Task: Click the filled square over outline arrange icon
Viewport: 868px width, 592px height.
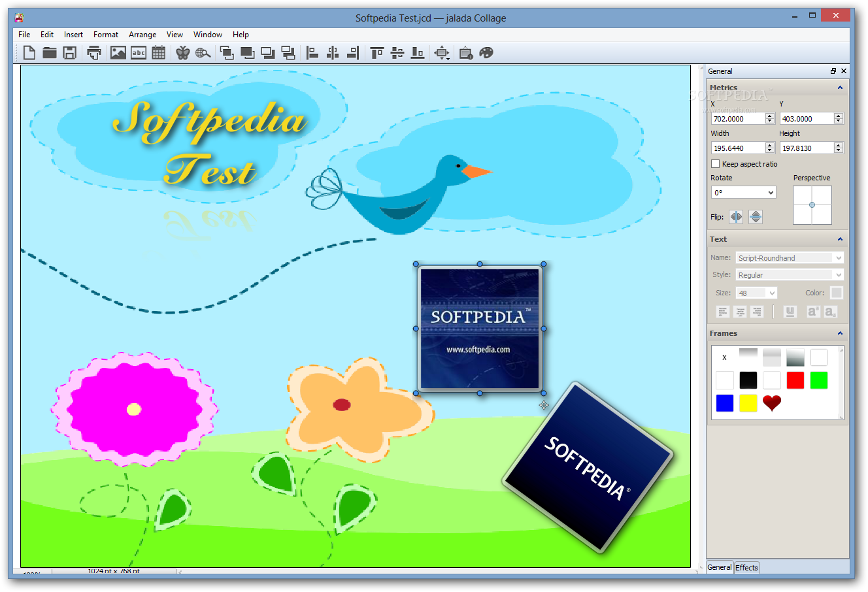Action: pos(248,53)
